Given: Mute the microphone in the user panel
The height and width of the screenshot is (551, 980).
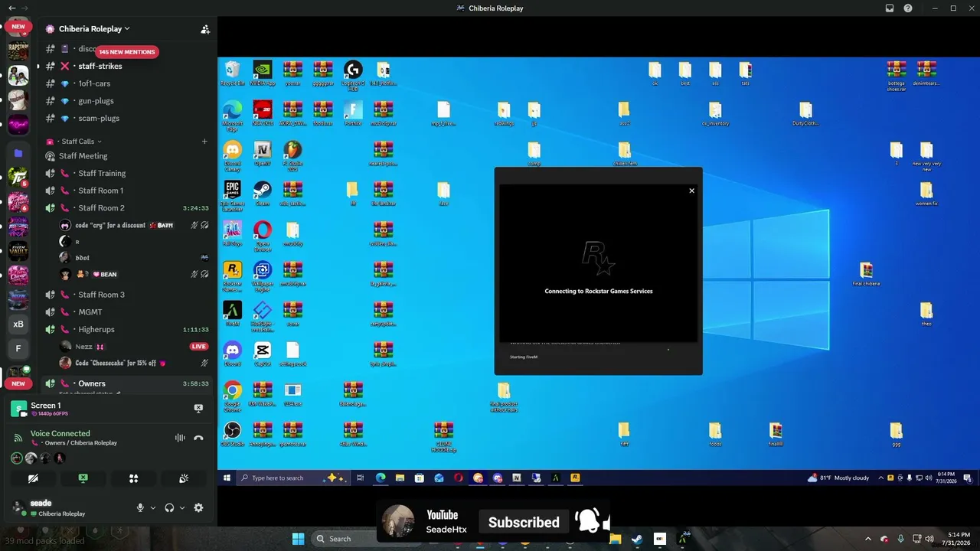Looking at the screenshot, I should [140, 508].
